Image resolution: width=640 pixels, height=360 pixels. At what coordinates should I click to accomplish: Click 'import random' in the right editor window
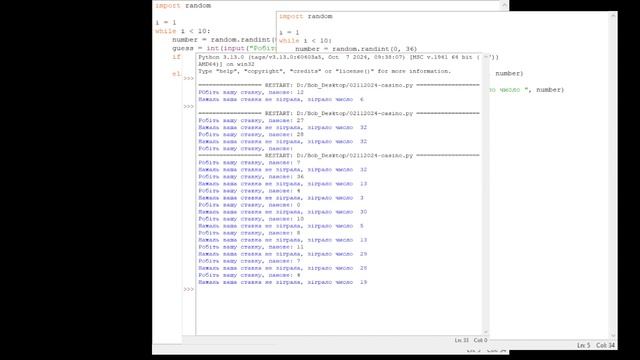306,16
